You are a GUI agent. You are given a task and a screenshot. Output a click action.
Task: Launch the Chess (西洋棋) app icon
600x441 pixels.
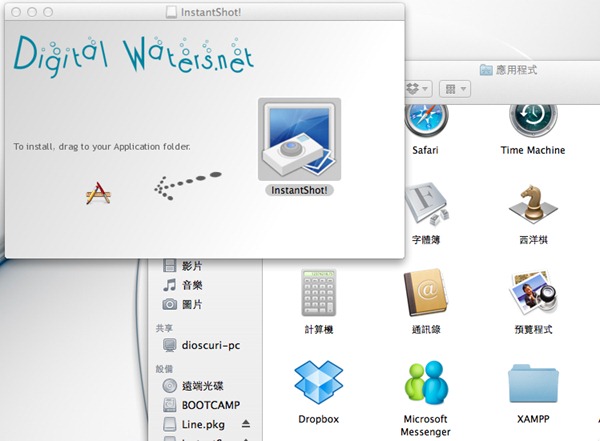[x=533, y=204]
